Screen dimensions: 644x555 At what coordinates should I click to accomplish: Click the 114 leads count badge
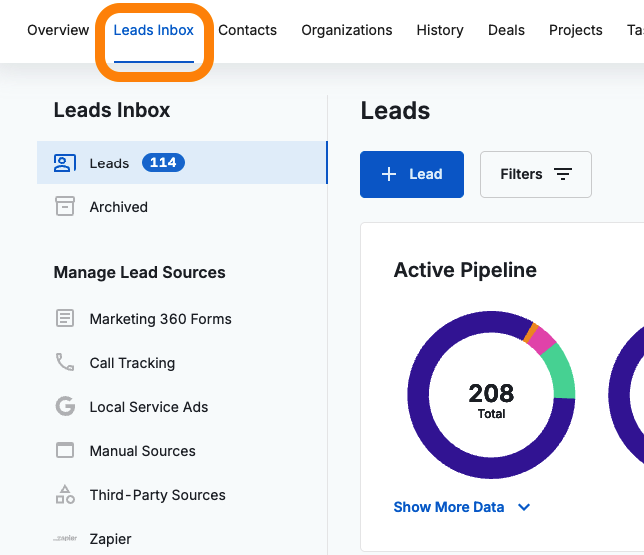click(x=163, y=163)
